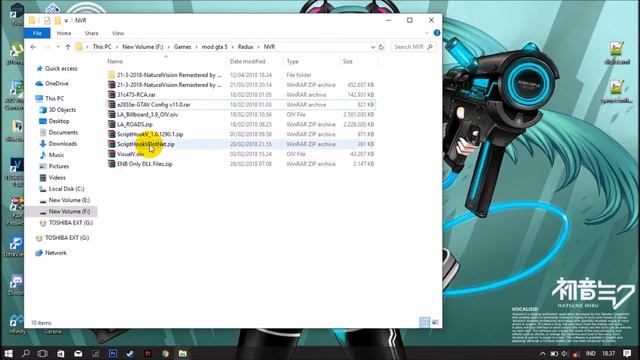Open volume control in system tray
Screen dimensions: 640x360
tap(564, 354)
